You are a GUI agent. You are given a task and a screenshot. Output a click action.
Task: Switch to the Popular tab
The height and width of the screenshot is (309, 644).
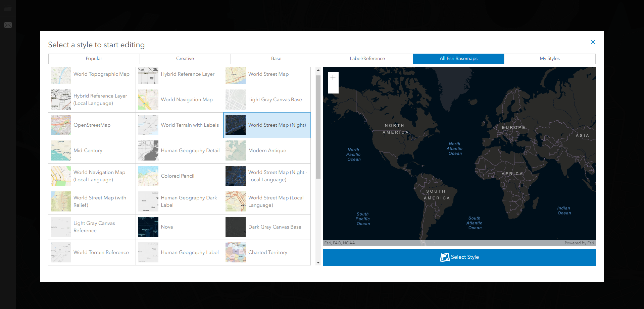point(94,59)
